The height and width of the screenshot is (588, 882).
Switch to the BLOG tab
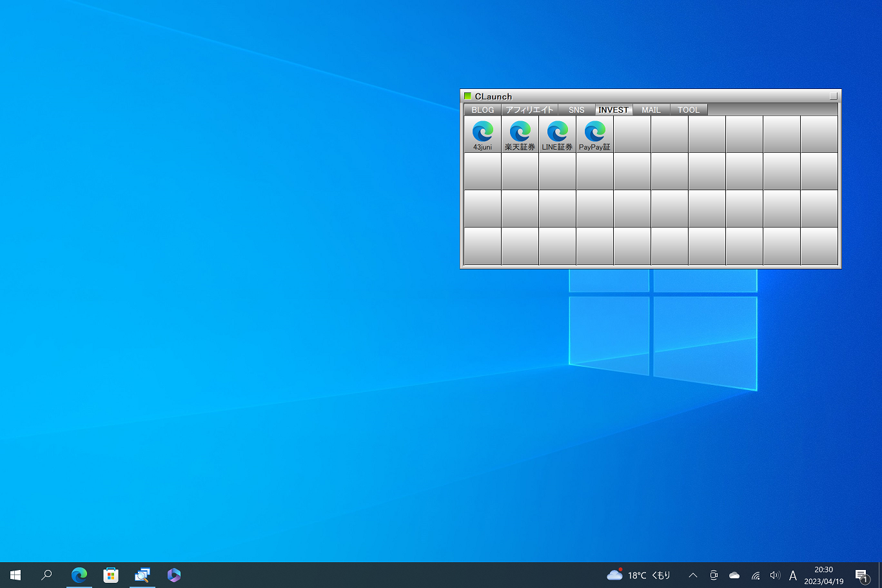pos(482,110)
